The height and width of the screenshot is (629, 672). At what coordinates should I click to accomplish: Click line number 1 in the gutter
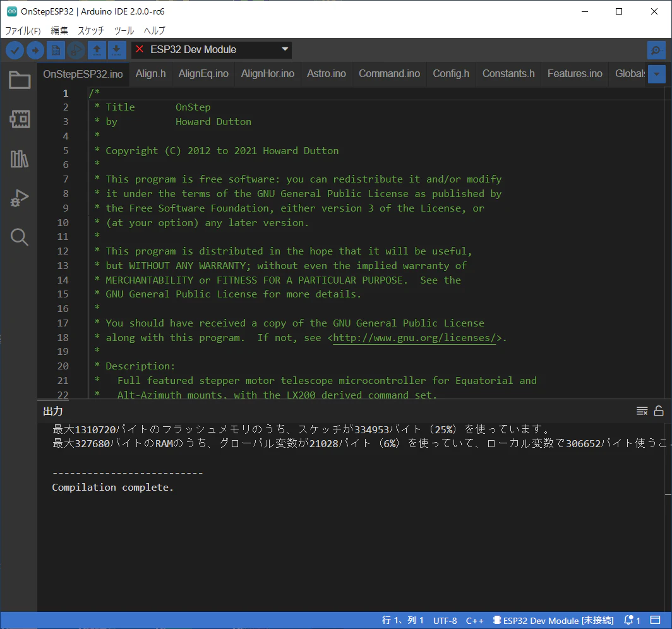66,93
